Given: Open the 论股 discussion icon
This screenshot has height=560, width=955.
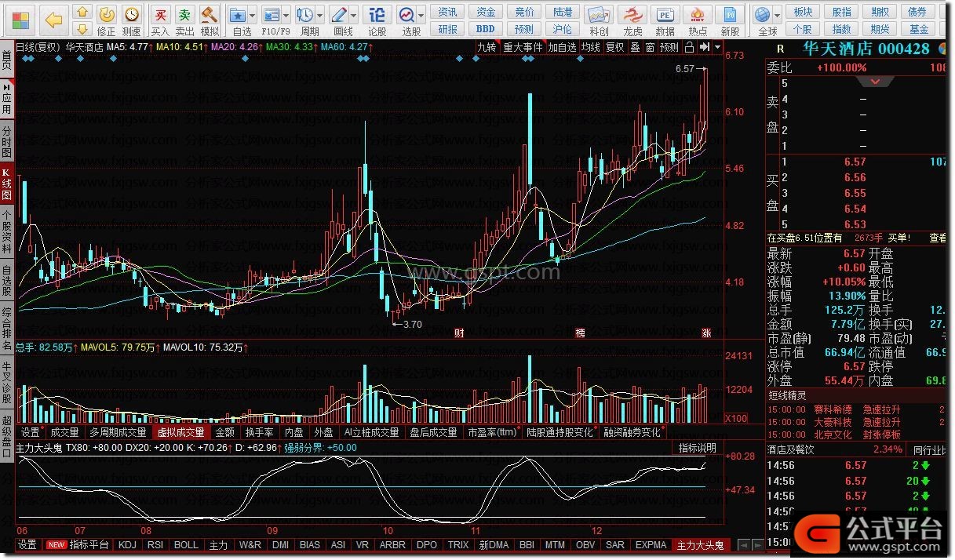Looking at the screenshot, I should click(377, 21).
